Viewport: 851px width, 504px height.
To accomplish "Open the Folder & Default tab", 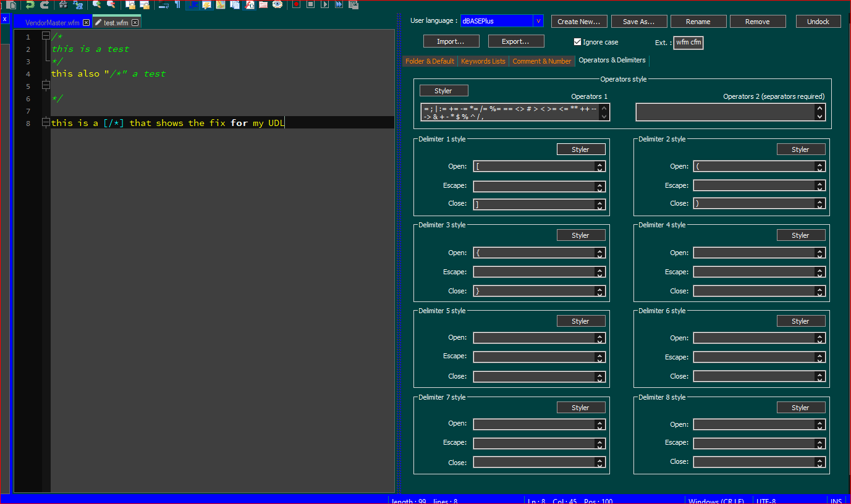I will coord(430,61).
